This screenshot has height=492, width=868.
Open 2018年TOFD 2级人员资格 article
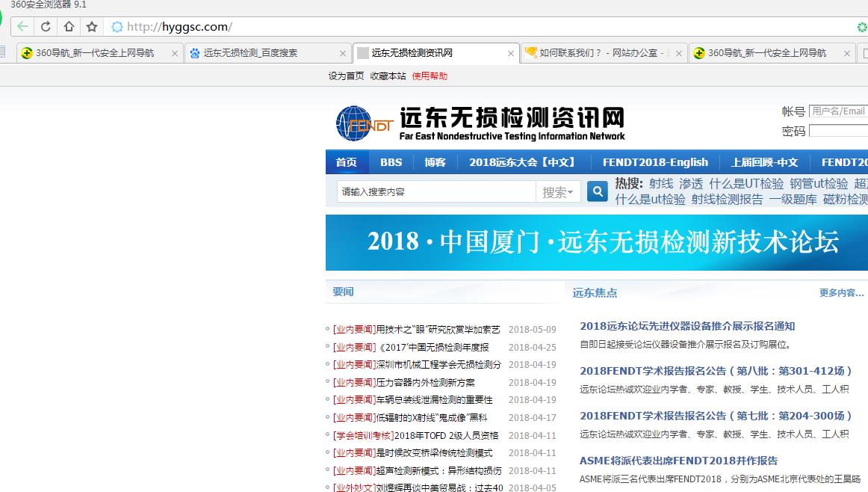click(446, 435)
